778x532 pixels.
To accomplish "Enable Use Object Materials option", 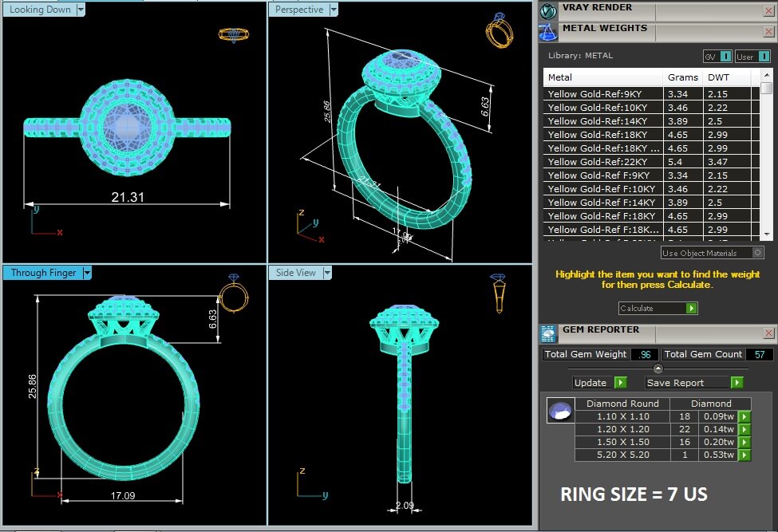I will 757,253.
